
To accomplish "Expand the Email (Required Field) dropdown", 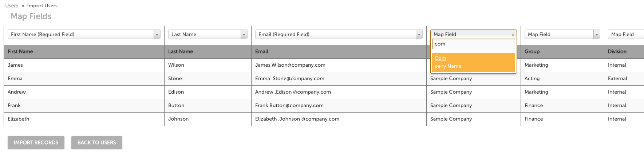I will pos(339,34).
